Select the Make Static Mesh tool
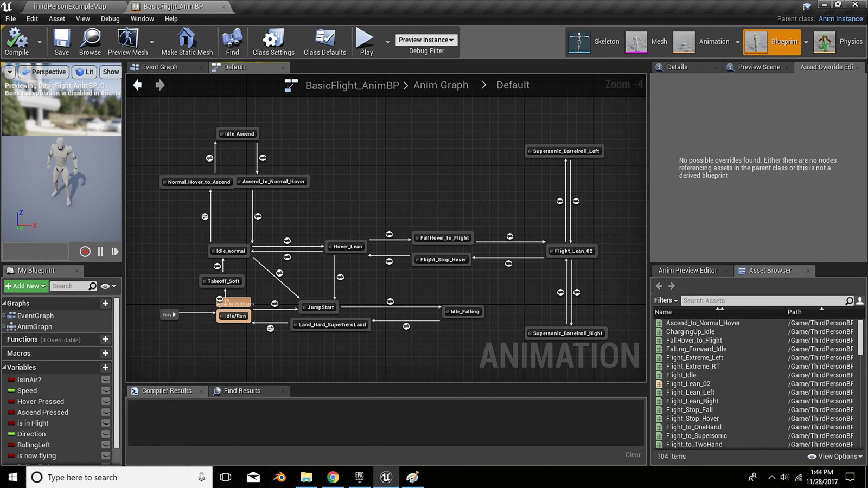Viewport: 868px width, 488px height. [186, 42]
